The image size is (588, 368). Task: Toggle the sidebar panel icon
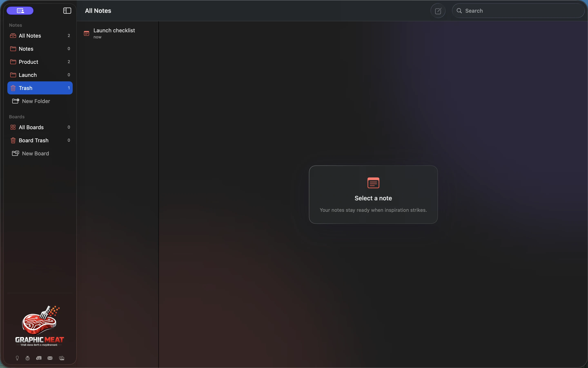67,11
